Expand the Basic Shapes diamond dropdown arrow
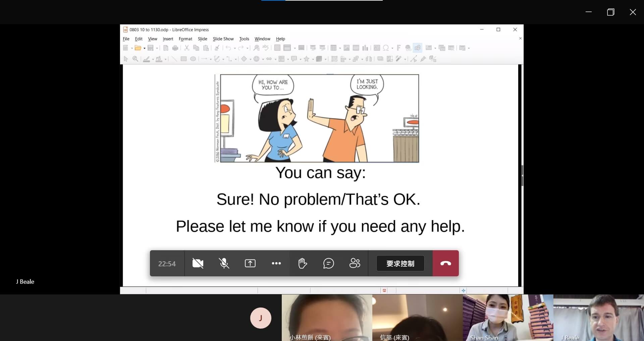Image resolution: width=644 pixels, height=341 pixels. pos(250,59)
